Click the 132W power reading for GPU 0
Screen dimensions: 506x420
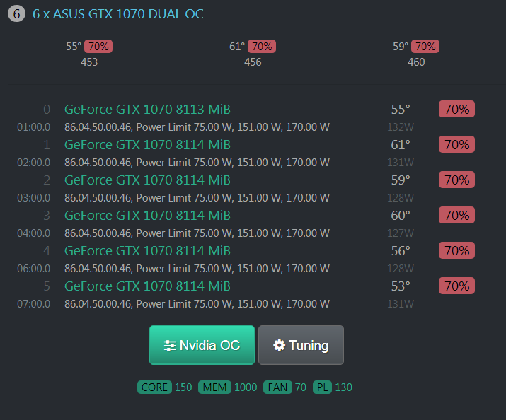(x=401, y=127)
